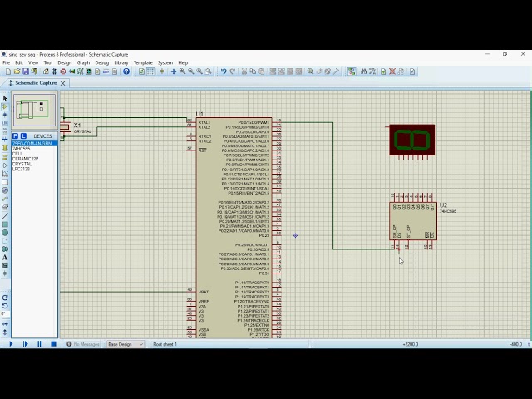Screen dimensions: 532x399
Task: Pick the 2D Graphics Line tool
Action: (x=5, y=216)
